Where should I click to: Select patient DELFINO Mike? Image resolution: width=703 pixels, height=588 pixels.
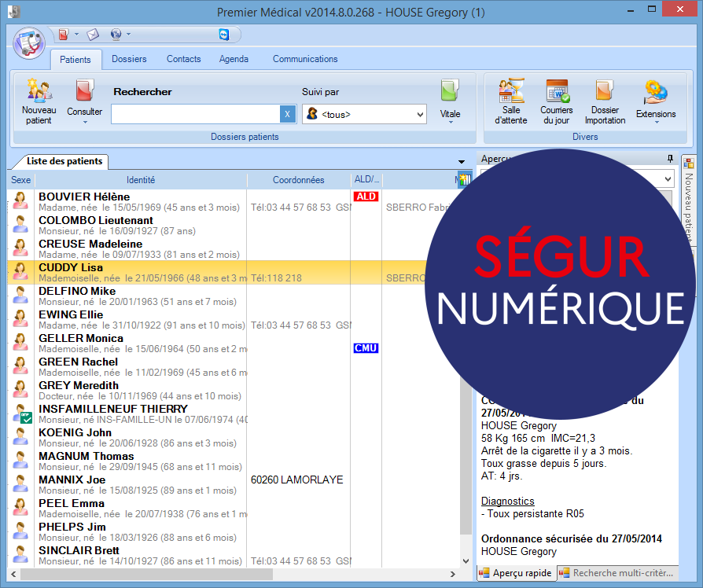[x=233, y=296]
